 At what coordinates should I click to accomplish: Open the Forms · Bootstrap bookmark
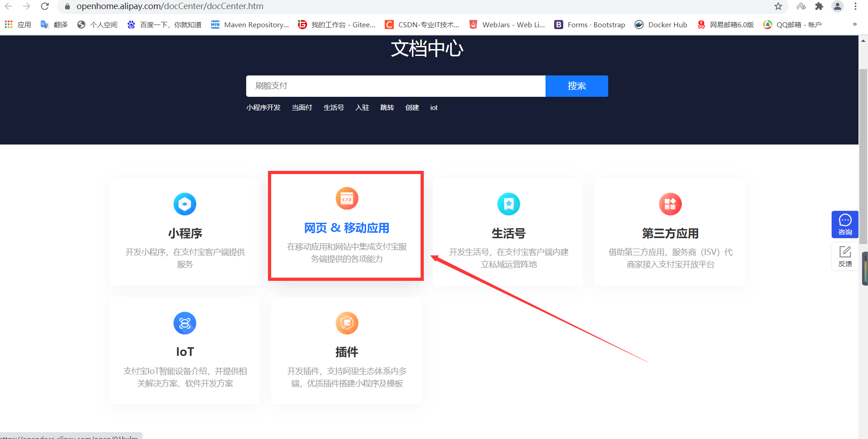[590, 25]
